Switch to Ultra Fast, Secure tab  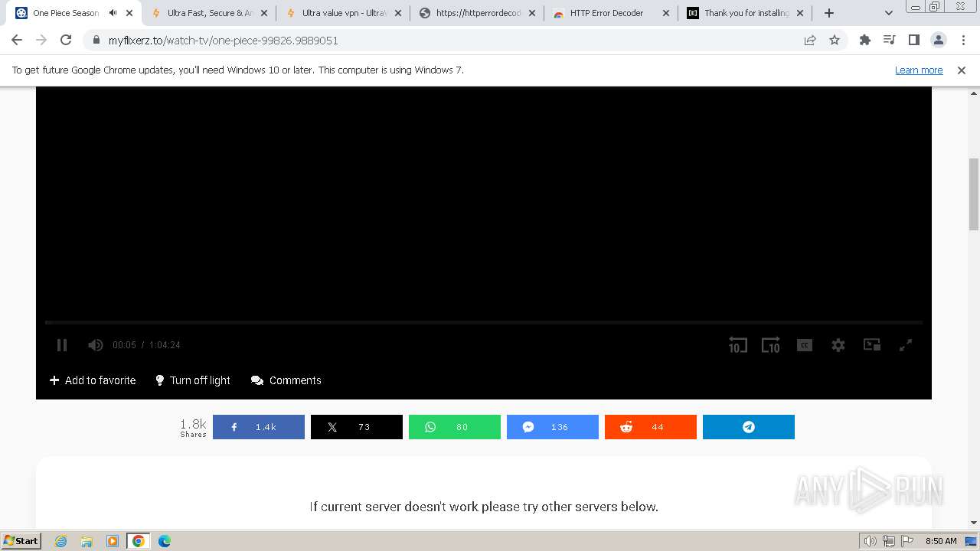(210, 13)
